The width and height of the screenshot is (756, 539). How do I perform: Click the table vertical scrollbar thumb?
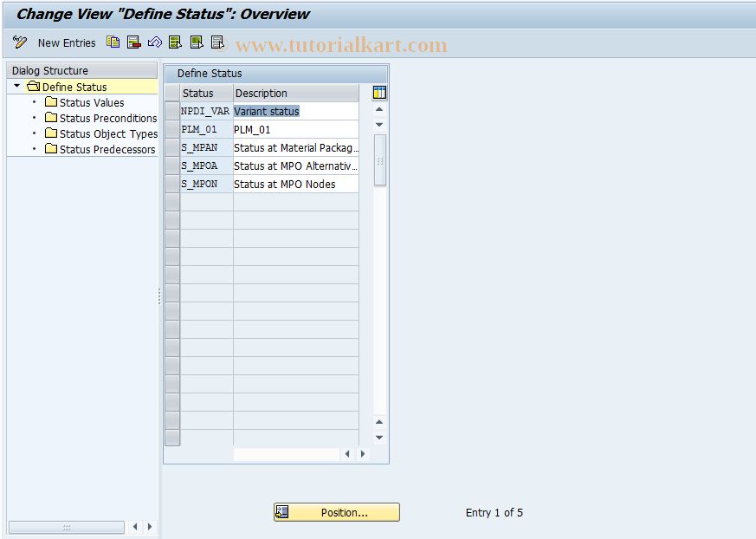pyautogui.click(x=380, y=160)
